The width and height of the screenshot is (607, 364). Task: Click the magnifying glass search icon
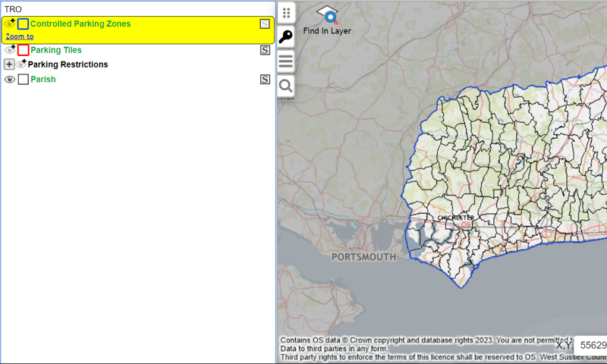(286, 86)
